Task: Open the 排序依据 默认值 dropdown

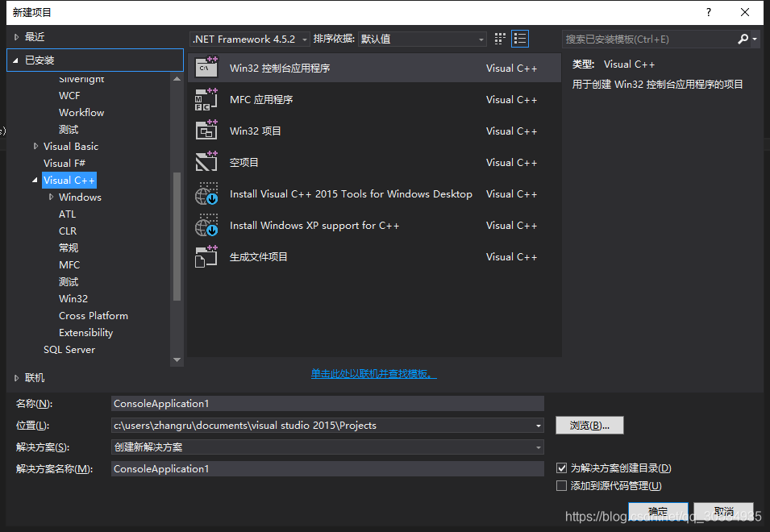Action: tap(422, 39)
